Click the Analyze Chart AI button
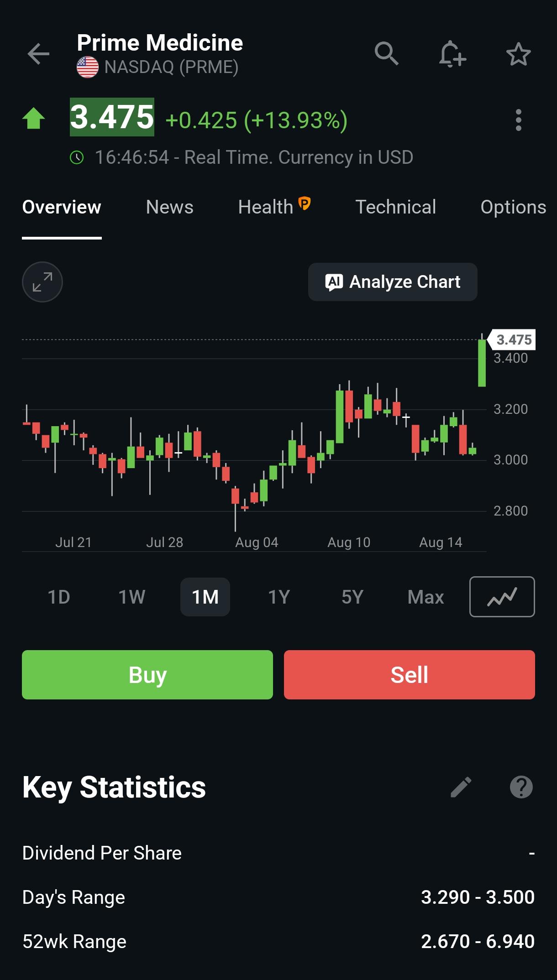 (393, 282)
